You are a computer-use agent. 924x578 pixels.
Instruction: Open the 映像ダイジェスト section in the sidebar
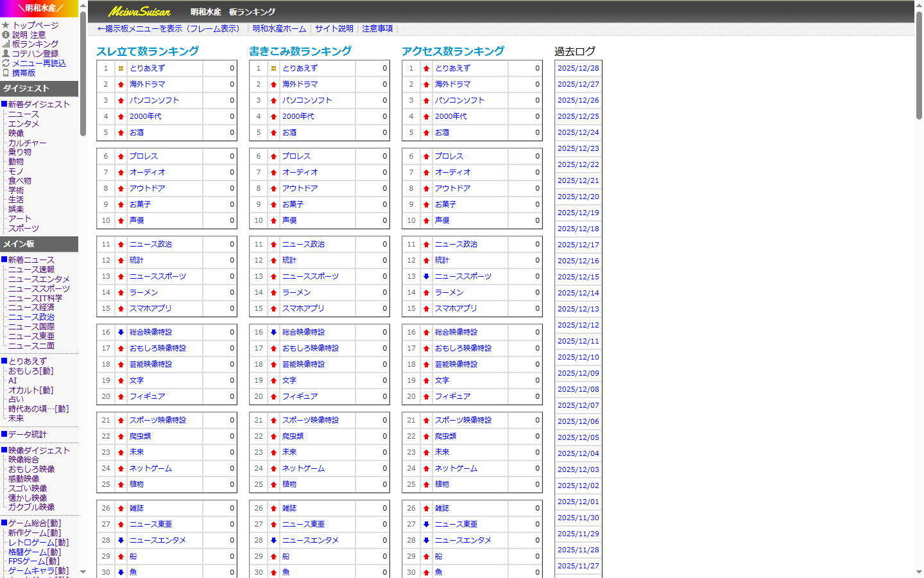(x=38, y=451)
